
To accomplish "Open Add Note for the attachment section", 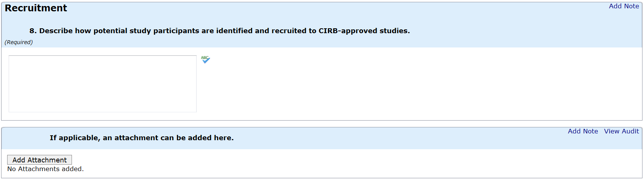I will [x=583, y=131].
